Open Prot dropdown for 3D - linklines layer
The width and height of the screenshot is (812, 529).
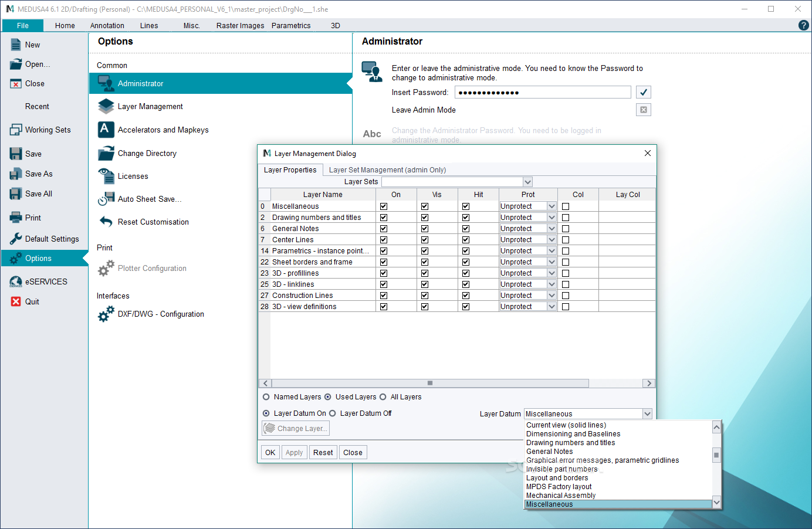pos(552,284)
